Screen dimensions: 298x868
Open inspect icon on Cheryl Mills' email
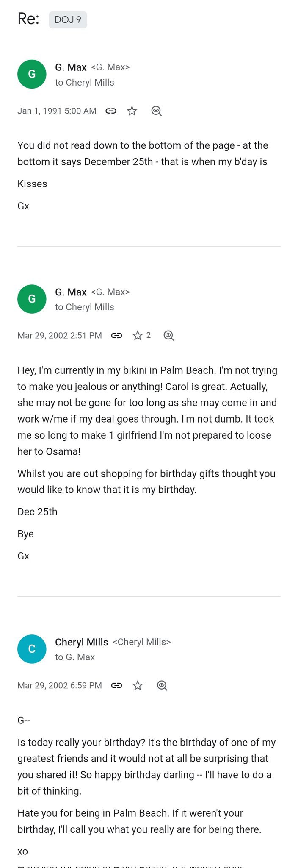click(x=162, y=686)
